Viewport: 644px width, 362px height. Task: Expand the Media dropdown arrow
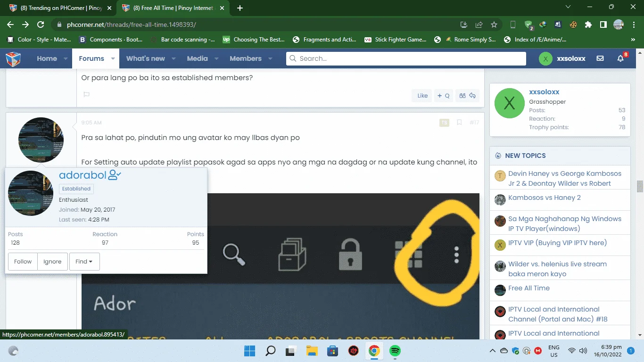click(x=216, y=58)
